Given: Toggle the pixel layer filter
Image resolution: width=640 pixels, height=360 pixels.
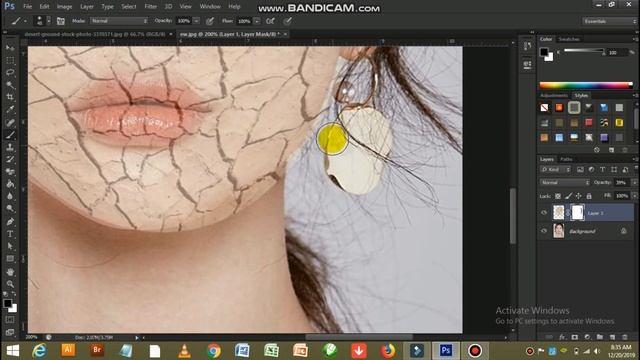Looking at the screenshot, I should click(580, 169).
